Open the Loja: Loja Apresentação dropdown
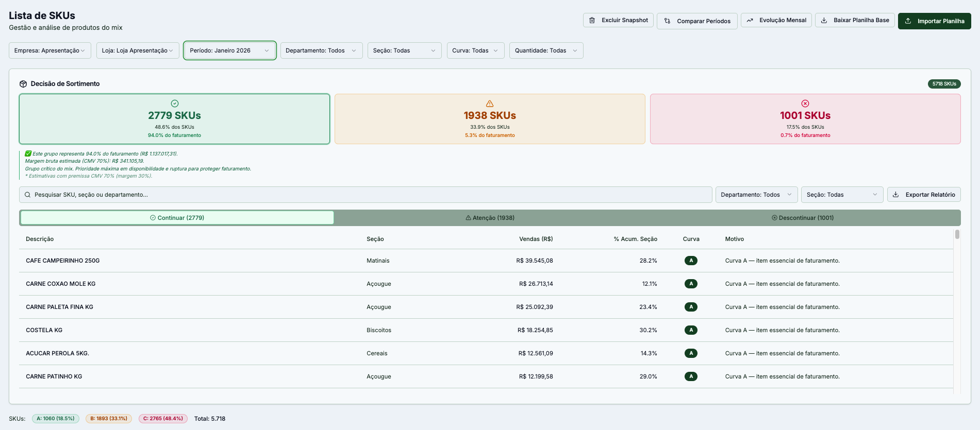 [x=138, y=50]
